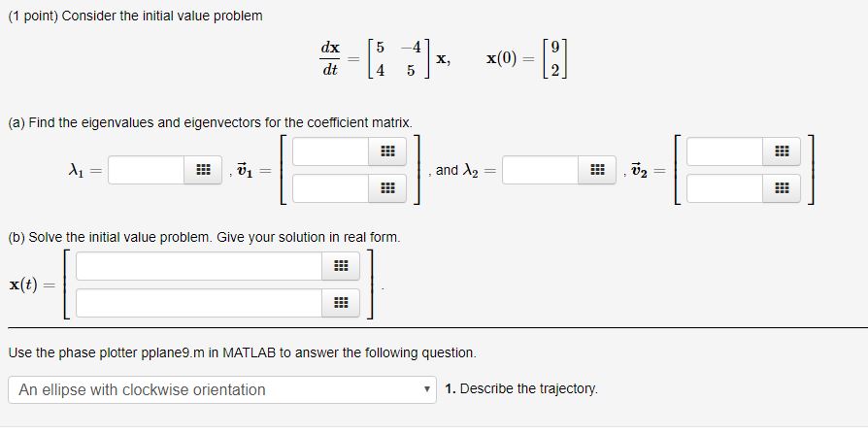Open equation editor icon for λ1 field
This screenshot has width=868, height=435.
(202, 170)
